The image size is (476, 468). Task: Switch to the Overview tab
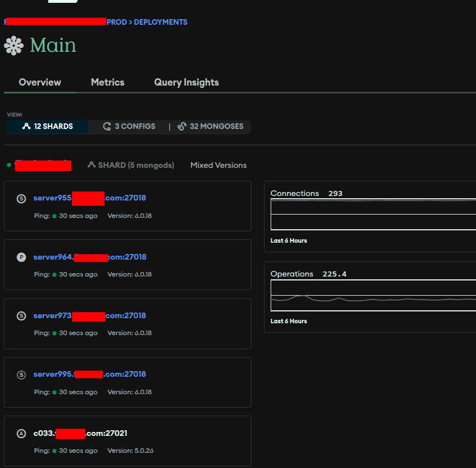tap(40, 82)
